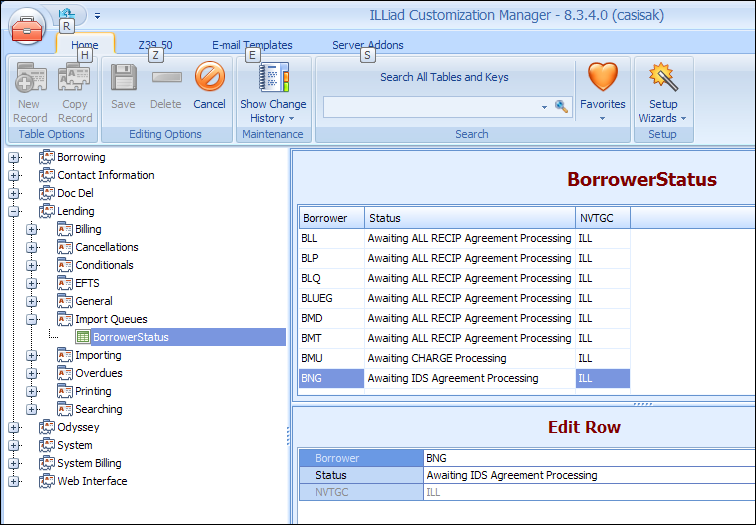Select the BMT borrower cell
Image resolution: width=756 pixels, height=525 pixels.
[x=332, y=338]
